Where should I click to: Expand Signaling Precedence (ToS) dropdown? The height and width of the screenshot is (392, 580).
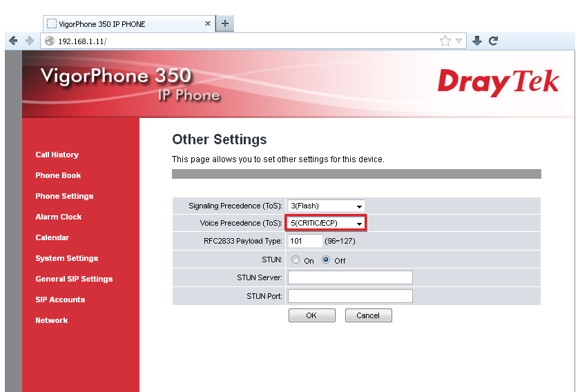coord(326,206)
